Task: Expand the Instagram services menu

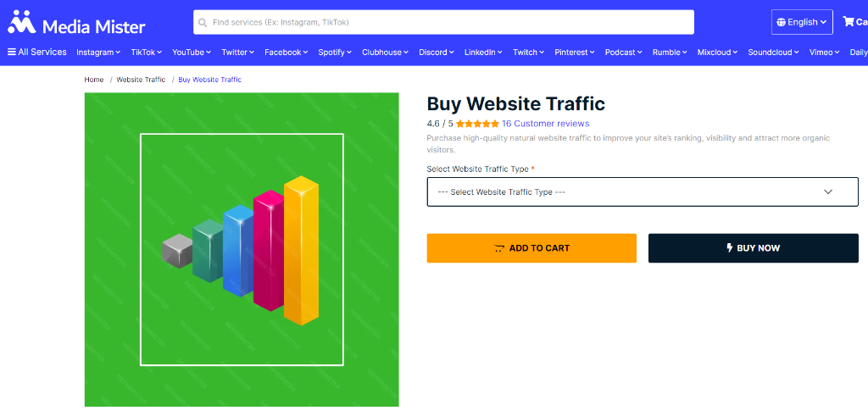Action: (x=97, y=53)
